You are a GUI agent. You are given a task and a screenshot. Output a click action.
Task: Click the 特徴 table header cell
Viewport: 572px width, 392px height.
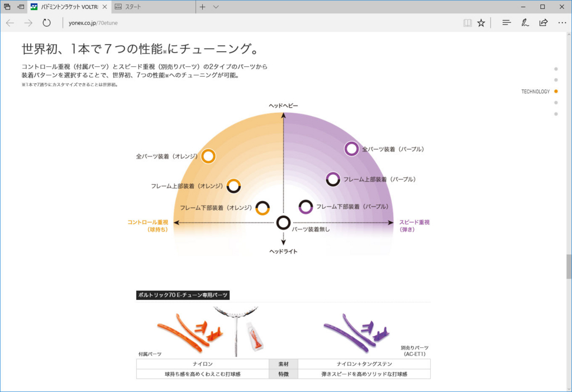(283, 374)
